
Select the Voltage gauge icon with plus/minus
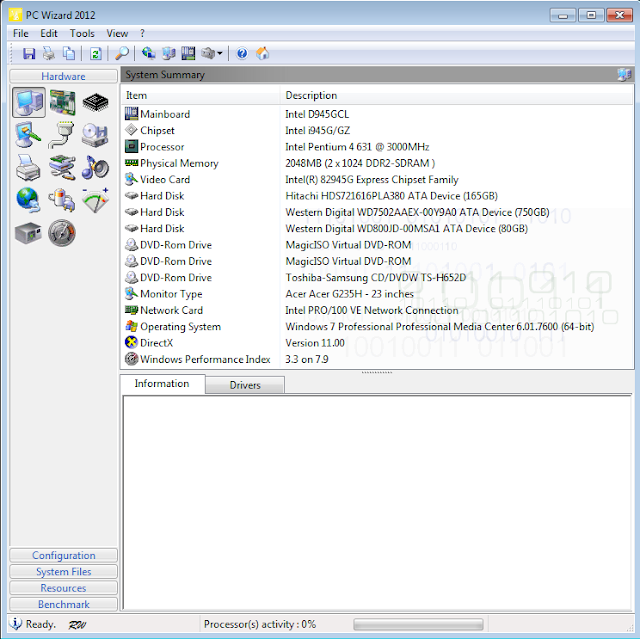pos(95,200)
